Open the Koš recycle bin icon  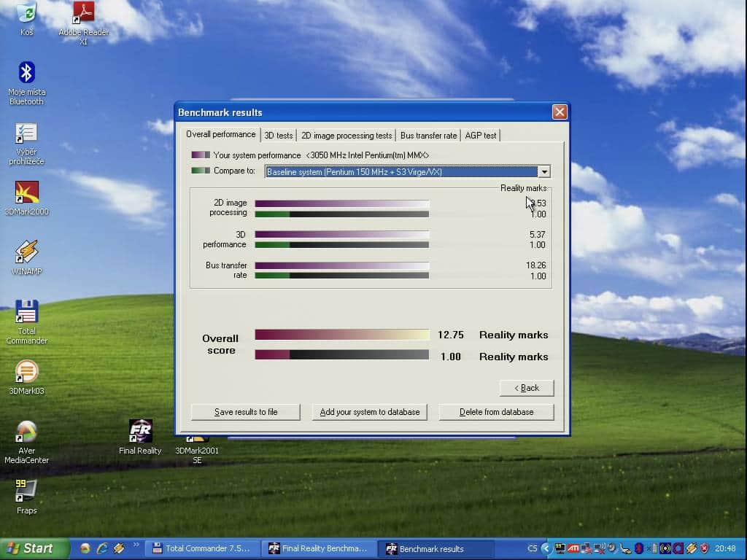click(27, 18)
